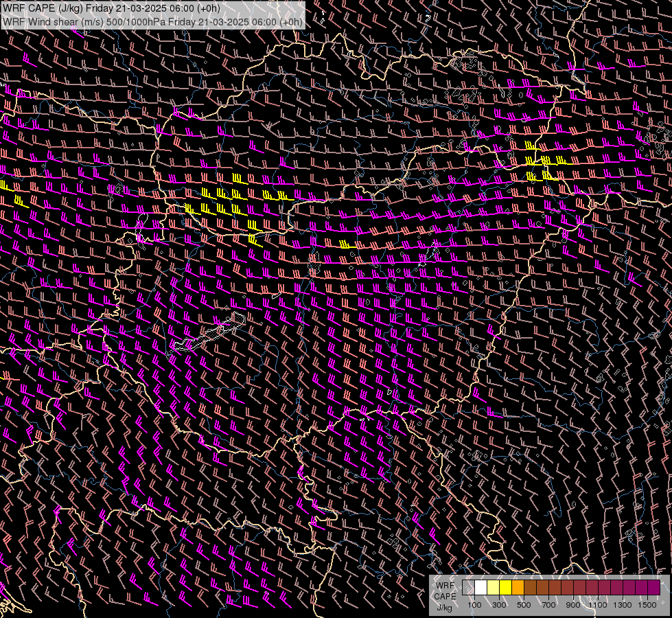Screen dimensions: 672x618
Task: Click the legend value '1500'
Action: click(647, 605)
